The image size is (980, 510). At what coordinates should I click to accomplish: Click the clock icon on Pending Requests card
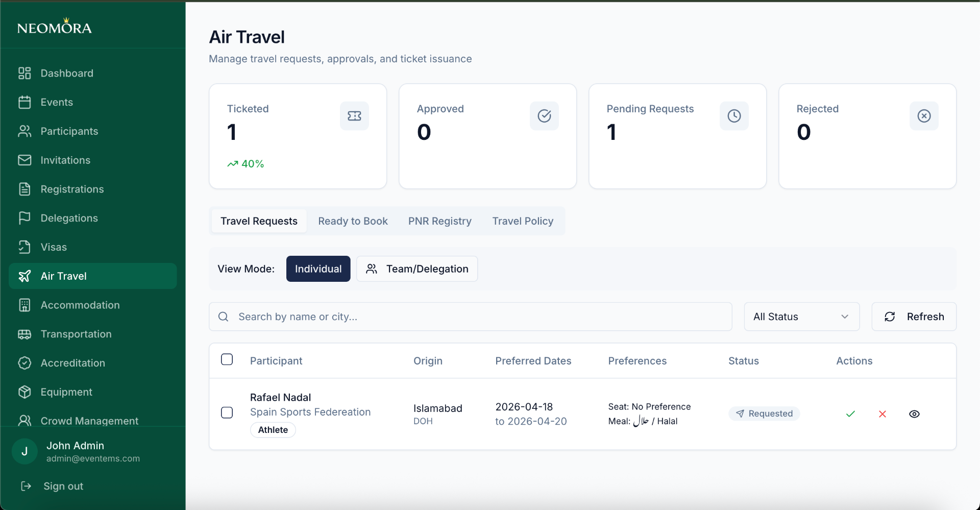tap(734, 115)
